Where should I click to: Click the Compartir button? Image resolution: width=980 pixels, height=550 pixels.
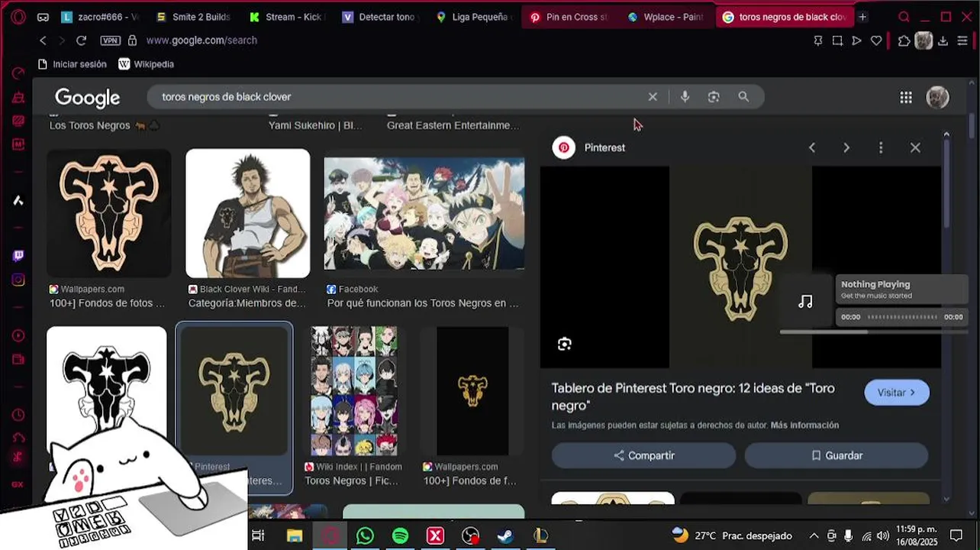click(643, 455)
